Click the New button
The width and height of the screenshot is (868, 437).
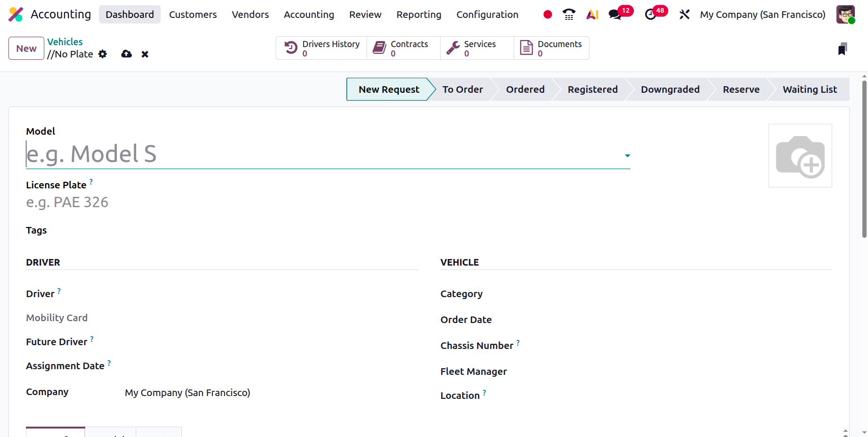pyautogui.click(x=26, y=49)
